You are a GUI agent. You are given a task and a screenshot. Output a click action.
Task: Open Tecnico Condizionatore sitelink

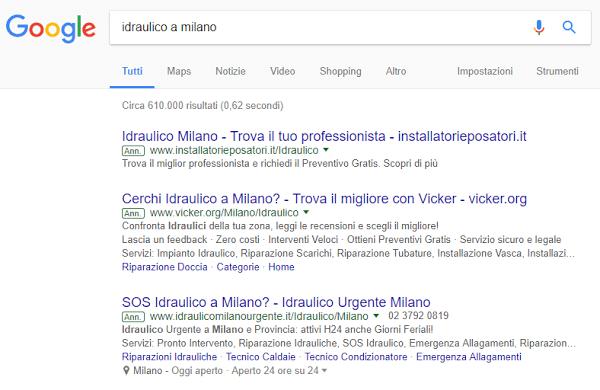pos(356,357)
